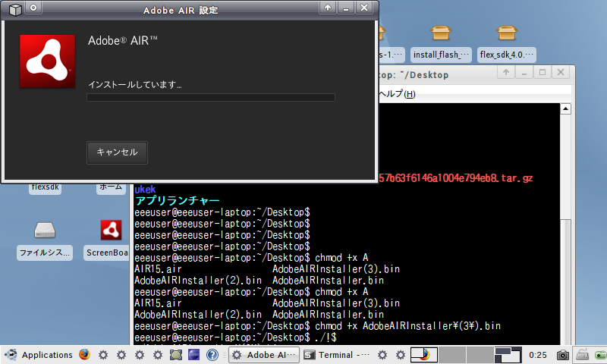The height and width of the screenshot is (364, 607).
Task: Switch to the Terminal taskbar button
Action: pyautogui.click(x=336, y=355)
